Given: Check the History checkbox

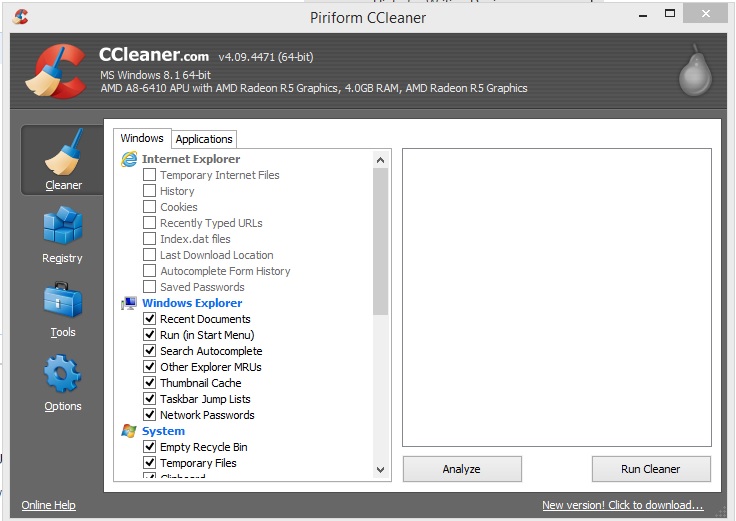Looking at the screenshot, I should pos(149,191).
